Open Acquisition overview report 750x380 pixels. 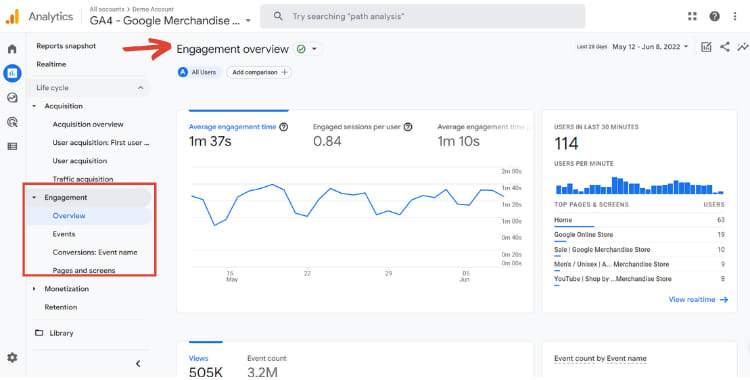[x=88, y=124]
